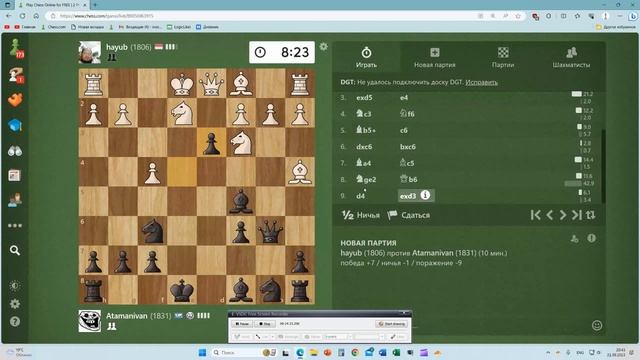640x360 pixels.
Task: Click Pause in the screen recorder window
Action: click(242, 324)
